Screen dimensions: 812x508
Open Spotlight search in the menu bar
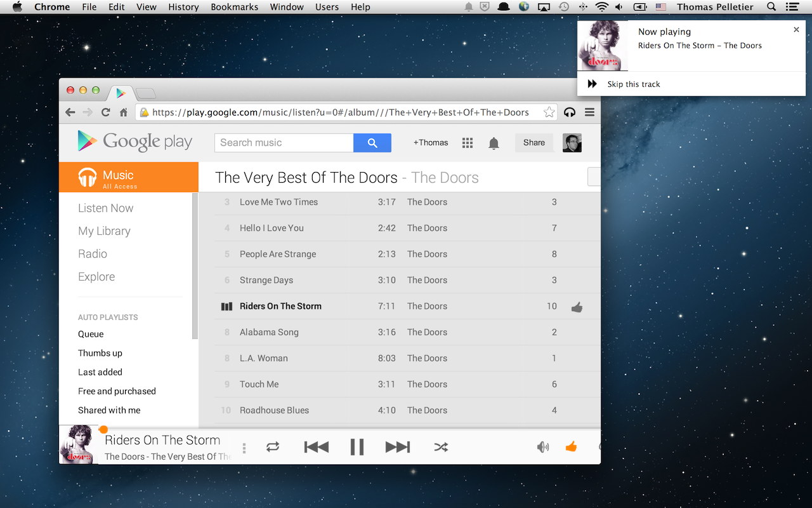[x=771, y=7]
